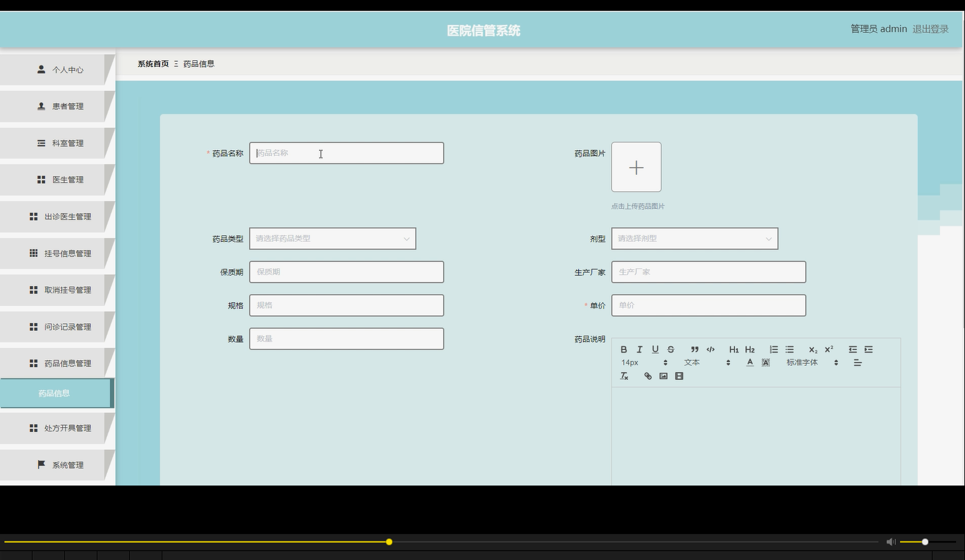Collapse 药品信息管理 sidebar menu

(x=57, y=363)
